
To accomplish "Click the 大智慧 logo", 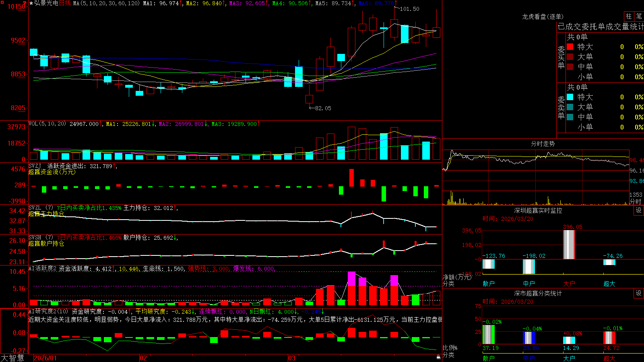I will coord(12,358).
